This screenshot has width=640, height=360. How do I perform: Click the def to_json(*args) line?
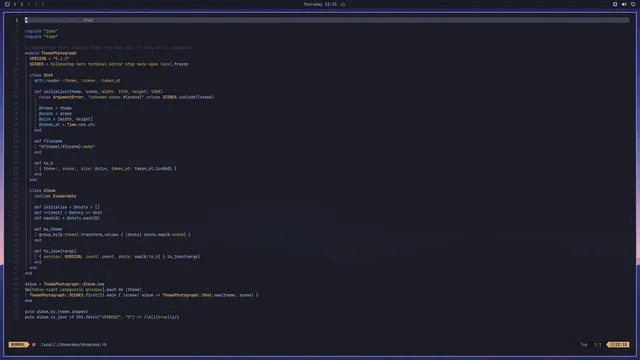(x=55, y=251)
